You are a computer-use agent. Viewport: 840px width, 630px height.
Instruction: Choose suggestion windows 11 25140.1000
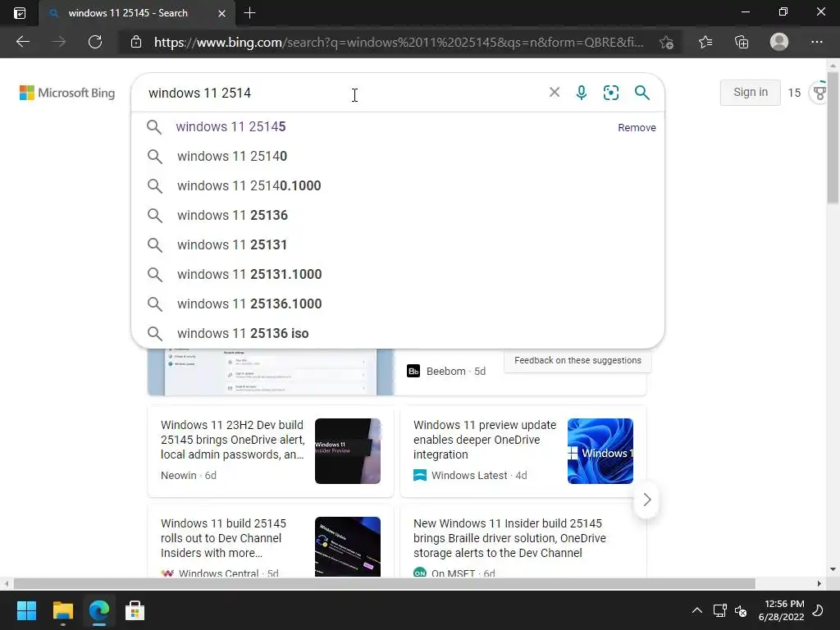coord(398,185)
